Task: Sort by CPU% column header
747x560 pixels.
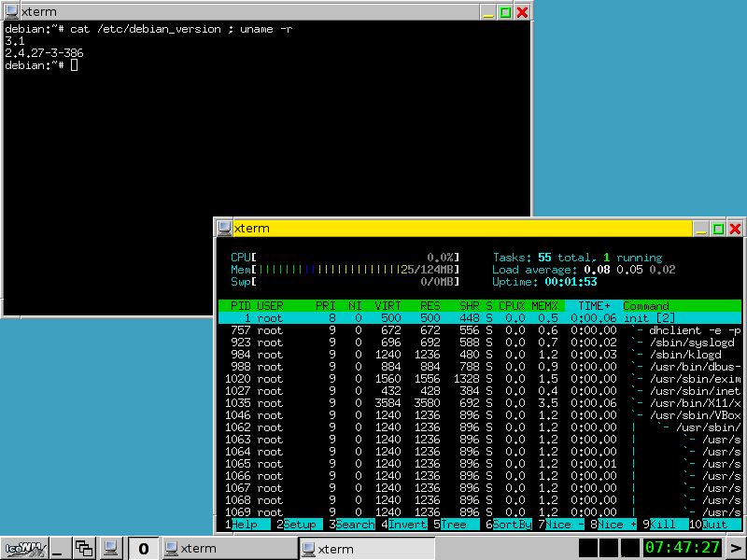Action: coord(512,306)
